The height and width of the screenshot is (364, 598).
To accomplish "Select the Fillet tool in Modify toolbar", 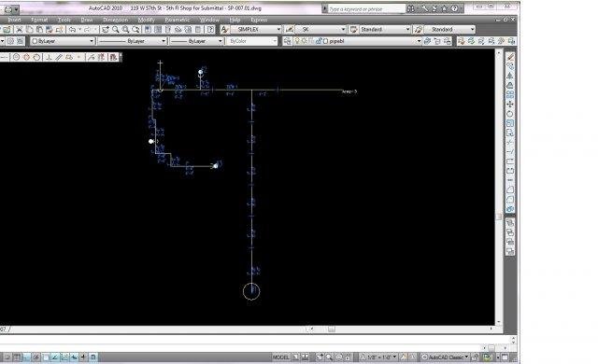I will coord(510,200).
